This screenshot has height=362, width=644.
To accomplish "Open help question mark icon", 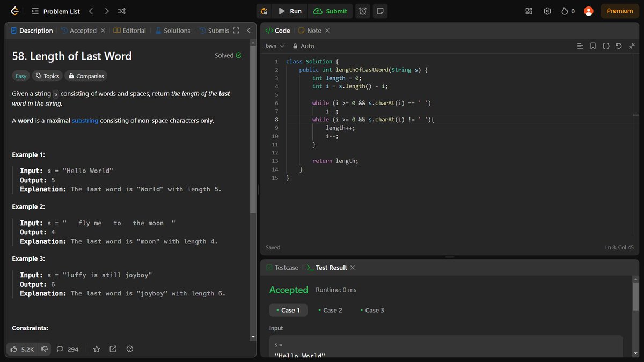I will pyautogui.click(x=129, y=349).
